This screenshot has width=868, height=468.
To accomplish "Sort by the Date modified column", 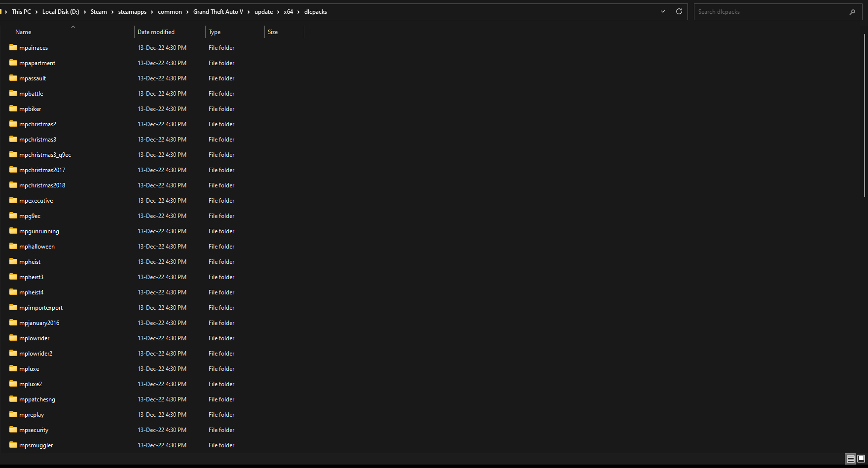I will 156,32.
